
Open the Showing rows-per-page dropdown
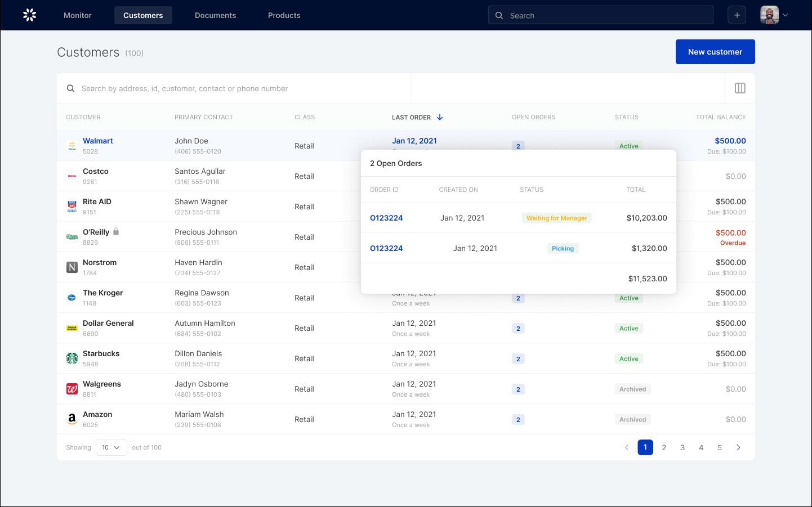111,447
